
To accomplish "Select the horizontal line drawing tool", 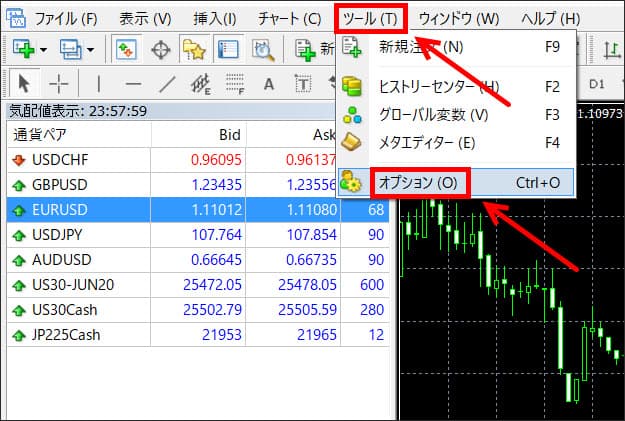I will click(132, 84).
